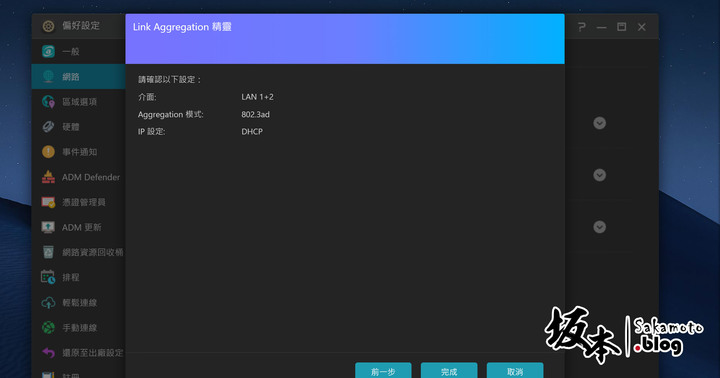Image resolution: width=720 pixels, height=378 pixels.
Task: Go to 區域選項 in the sidebar
Action: (x=79, y=102)
